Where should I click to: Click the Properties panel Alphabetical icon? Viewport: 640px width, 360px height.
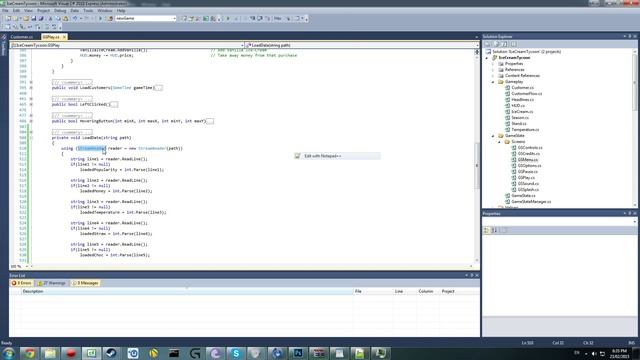pyautogui.click(x=495, y=231)
